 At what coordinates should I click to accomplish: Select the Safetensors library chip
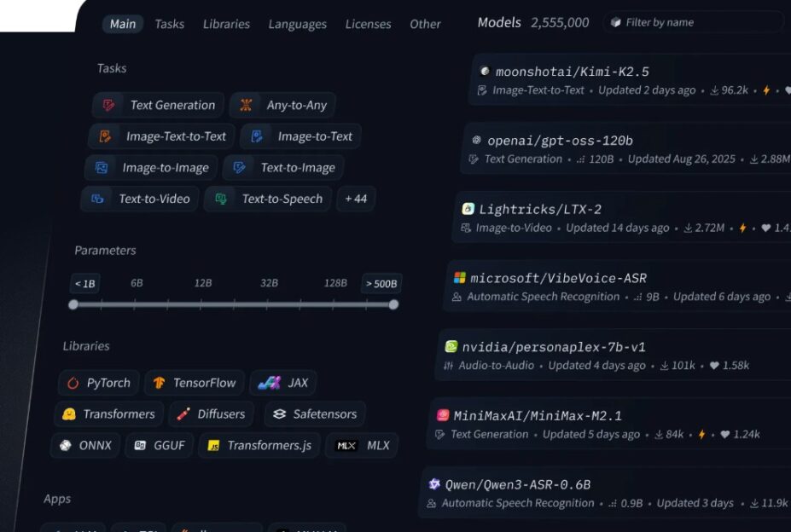click(315, 414)
